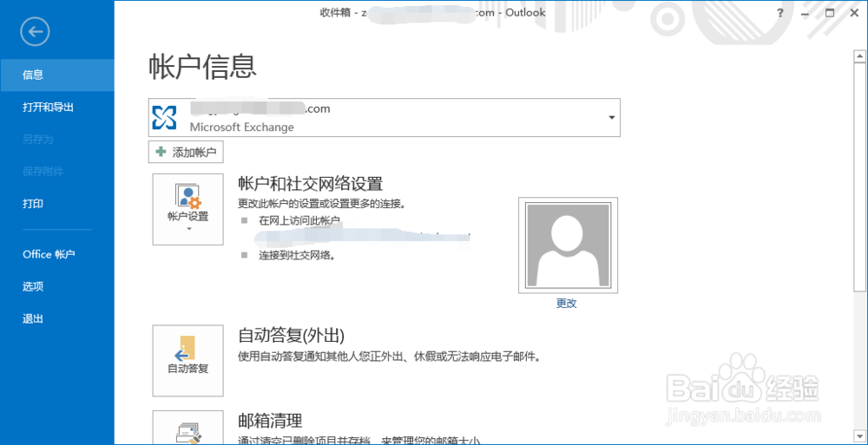
Task: Click the back arrow circle icon
Action: [35, 31]
